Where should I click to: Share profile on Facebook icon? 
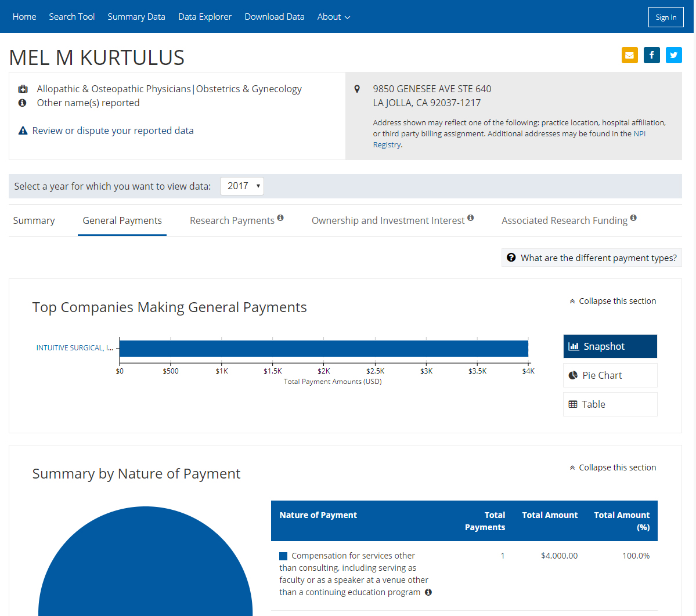coord(651,55)
